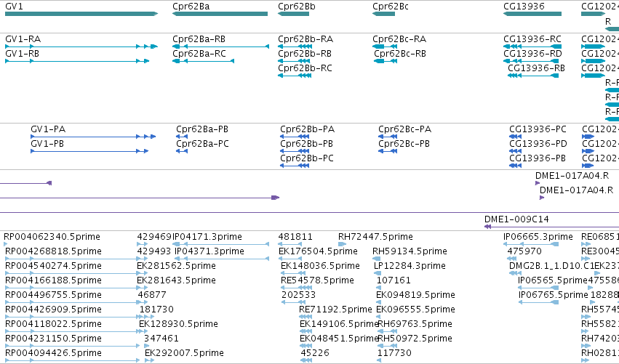The image size is (619, 364).
Task: Click the Cpr62Bb gene name
Action: 297,7
